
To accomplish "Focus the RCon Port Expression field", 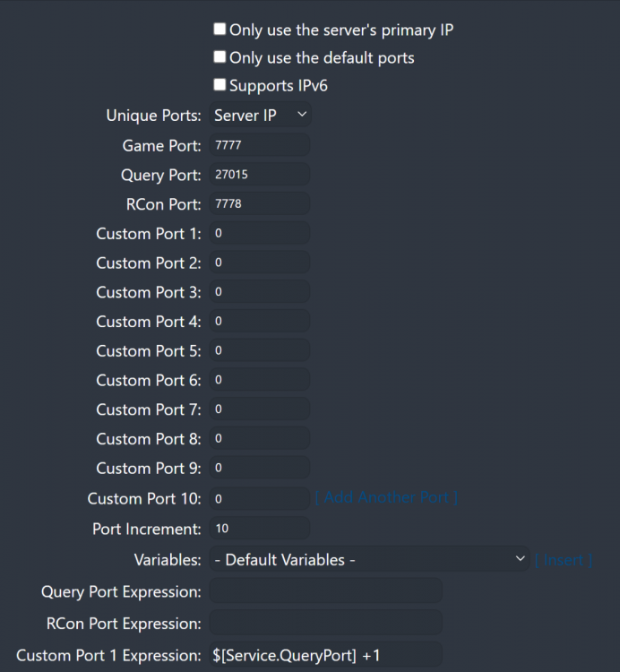I will coord(325,624).
